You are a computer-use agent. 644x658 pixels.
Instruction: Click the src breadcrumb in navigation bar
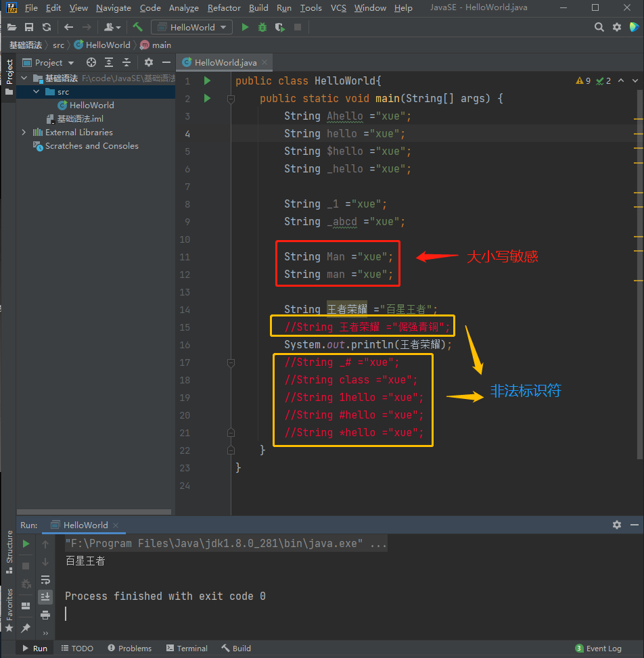pyautogui.click(x=58, y=45)
